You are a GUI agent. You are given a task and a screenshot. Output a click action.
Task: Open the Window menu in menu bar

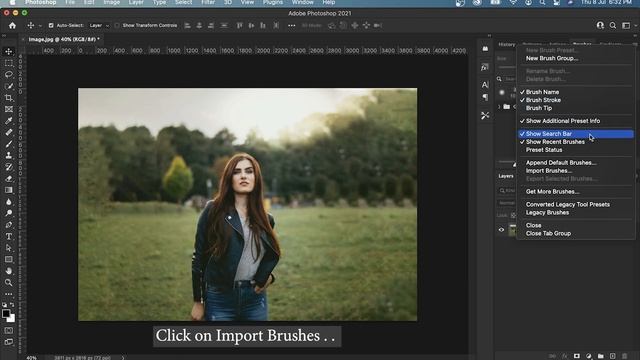[x=302, y=2]
